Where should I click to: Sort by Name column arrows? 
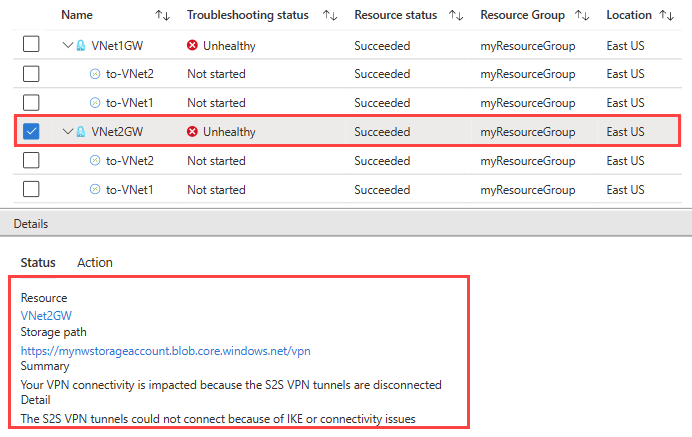click(163, 16)
